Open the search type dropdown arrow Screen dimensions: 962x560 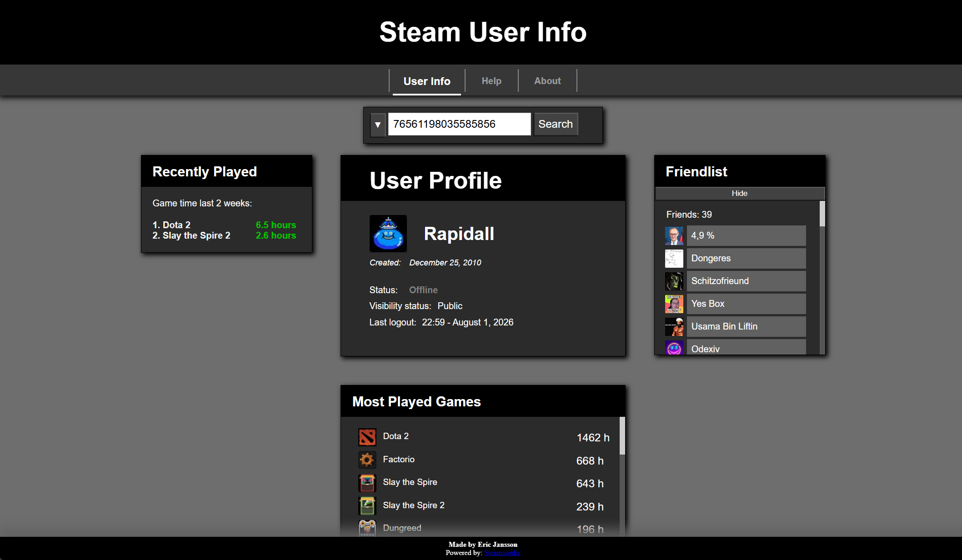click(378, 125)
